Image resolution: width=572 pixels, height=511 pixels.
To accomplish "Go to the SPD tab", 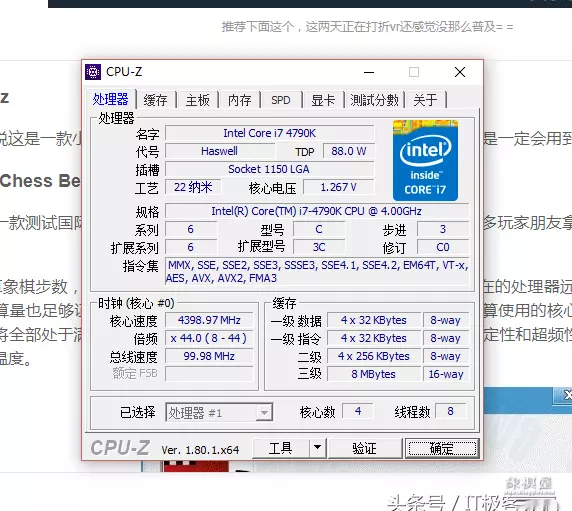I will pos(281,100).
